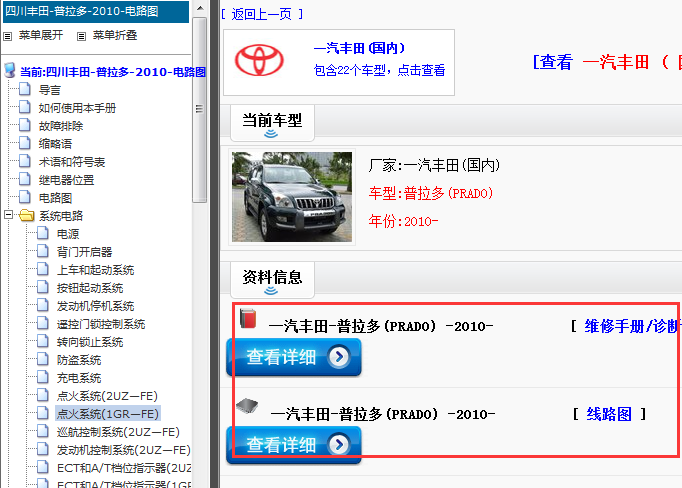Click the page icon beside 点火系统(2UZ-FE)
The width and height of the screenshot is (682, 488).
pos(43,395)
